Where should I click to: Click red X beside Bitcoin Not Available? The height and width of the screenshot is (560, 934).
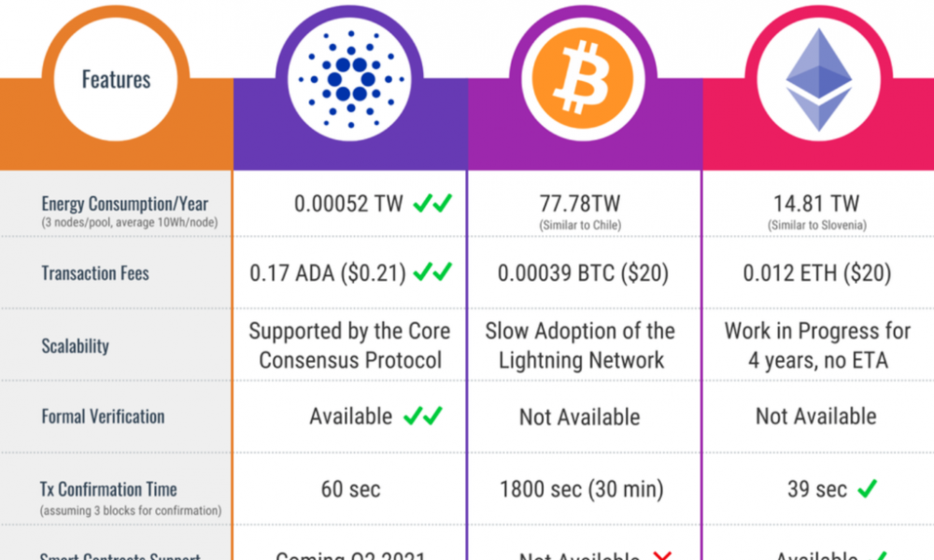[x=662, y=556]
